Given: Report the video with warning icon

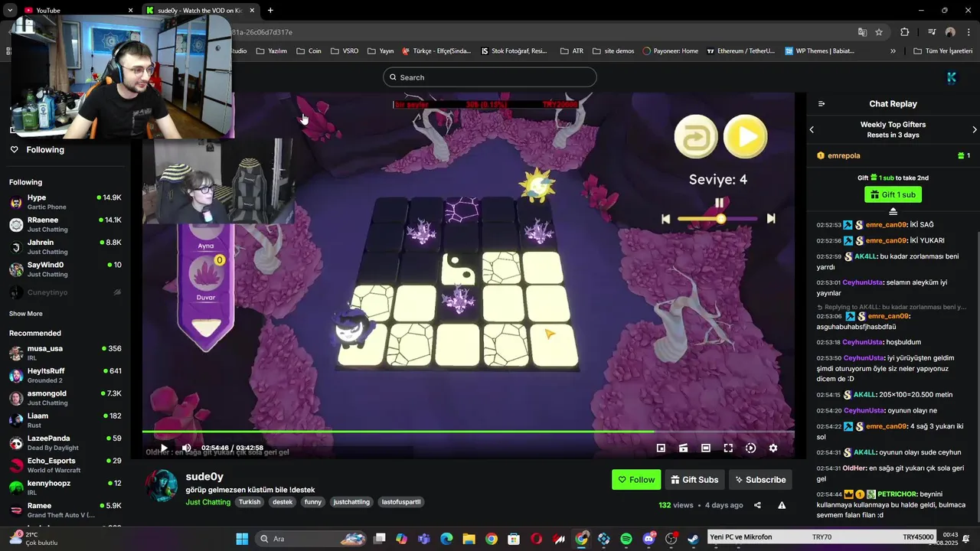Looking at the screenshot, I should pyautogui.click(x=782, y=505).
